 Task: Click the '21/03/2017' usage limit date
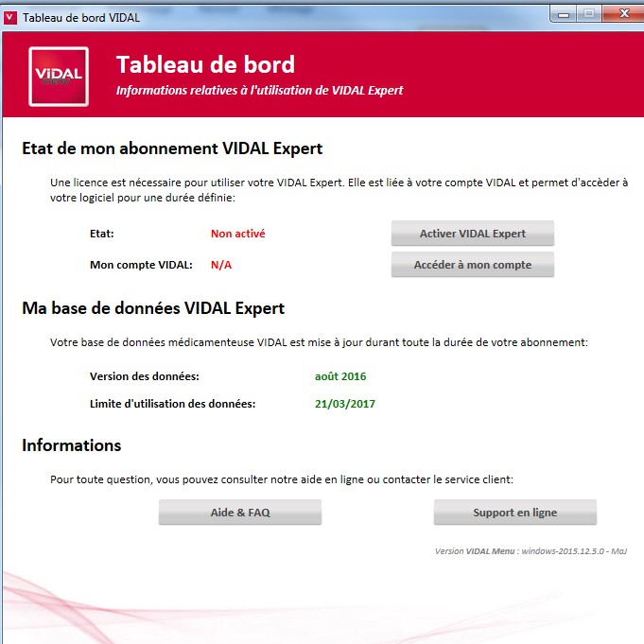click(345, 404)
